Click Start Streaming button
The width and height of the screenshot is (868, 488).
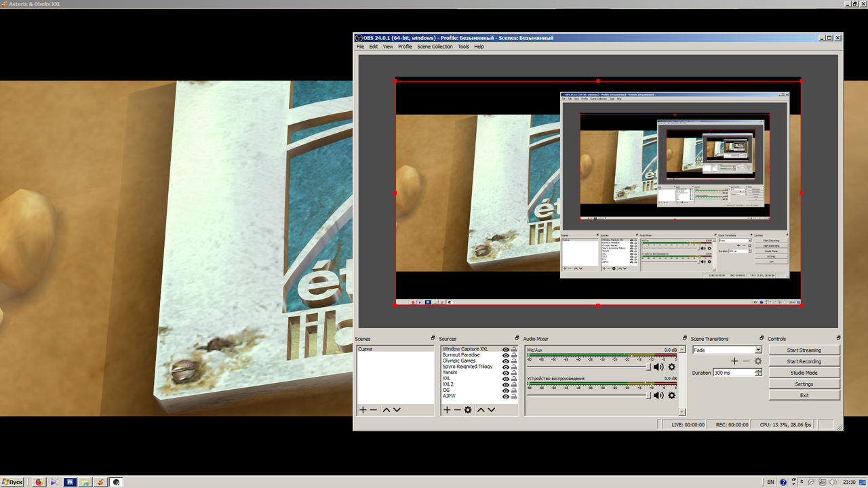pos(804,350)
